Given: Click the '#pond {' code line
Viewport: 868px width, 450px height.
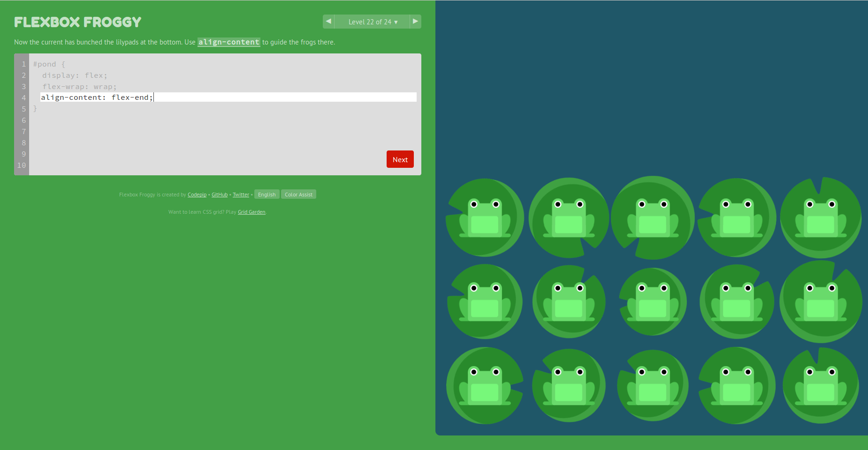Looking at the screenshot, I should [49, 64].
